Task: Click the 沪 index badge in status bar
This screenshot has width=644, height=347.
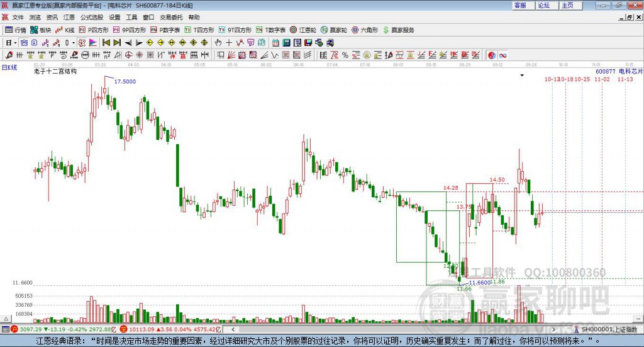Action: (14, 329)
